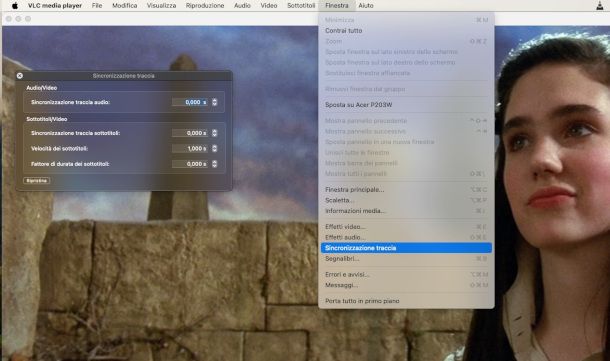Adjust the audio sync stepper arrows
Viewport: 610px width, 361px height.
click(214, 102)
